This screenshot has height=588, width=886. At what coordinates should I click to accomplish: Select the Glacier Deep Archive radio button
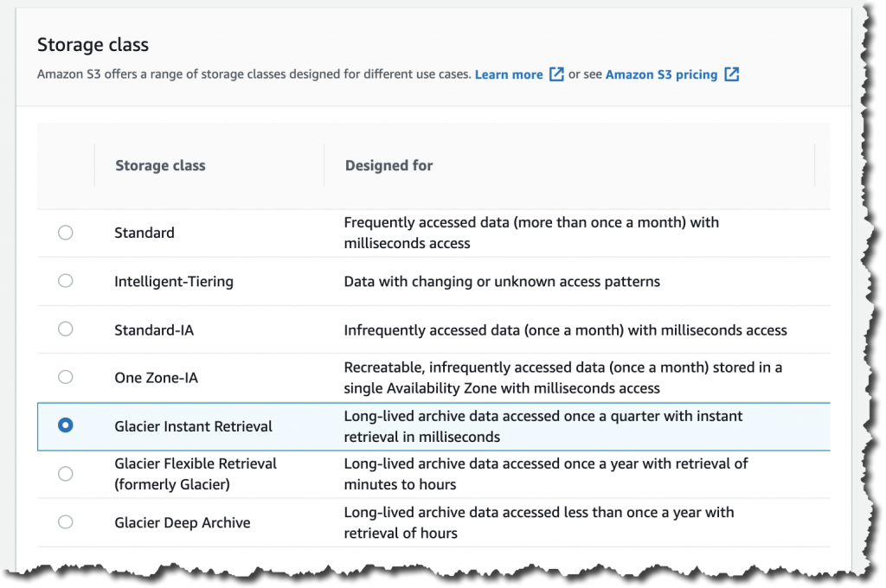[65, 521]
